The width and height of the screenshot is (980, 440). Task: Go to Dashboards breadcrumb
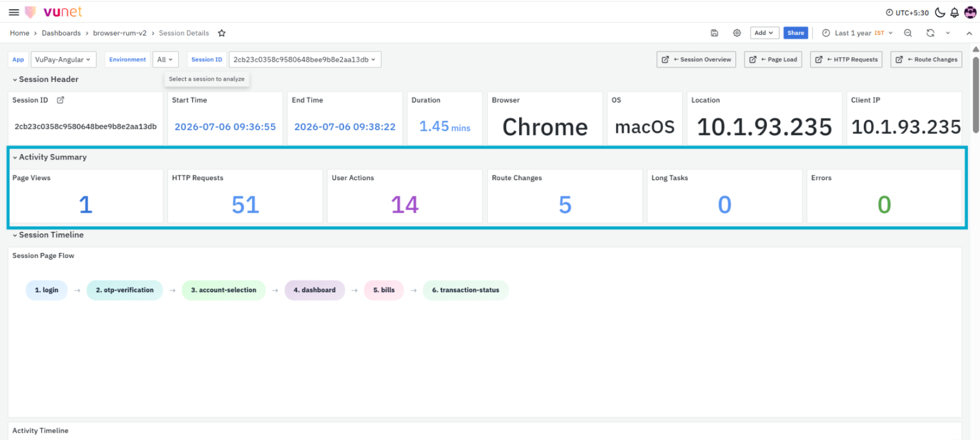[x=61, y=33]
